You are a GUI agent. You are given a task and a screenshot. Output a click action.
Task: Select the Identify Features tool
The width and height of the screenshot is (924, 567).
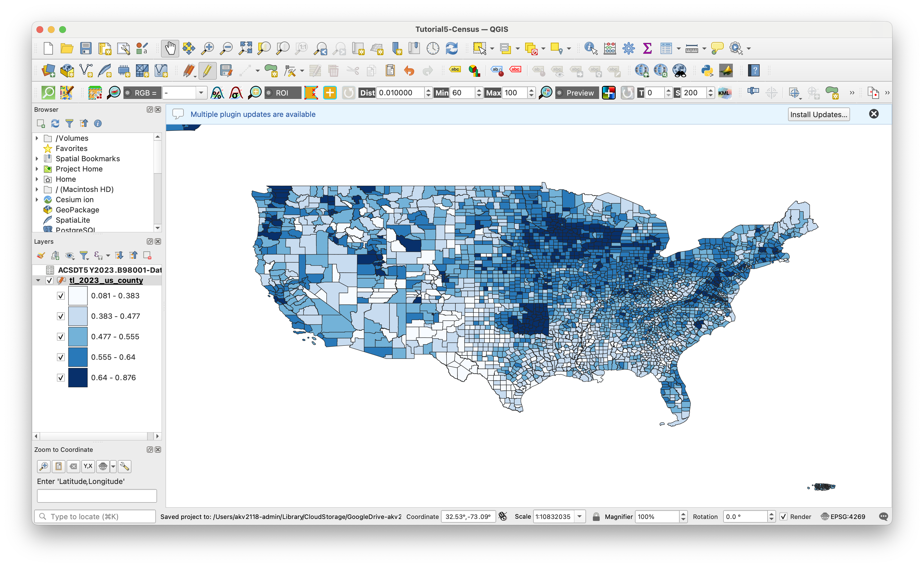point(590,48)
